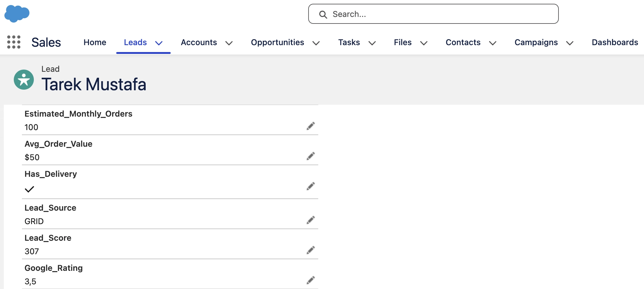644x289 pixels.
Task: Edit the Lead_Source field pencil
Action: pos(310,220)
